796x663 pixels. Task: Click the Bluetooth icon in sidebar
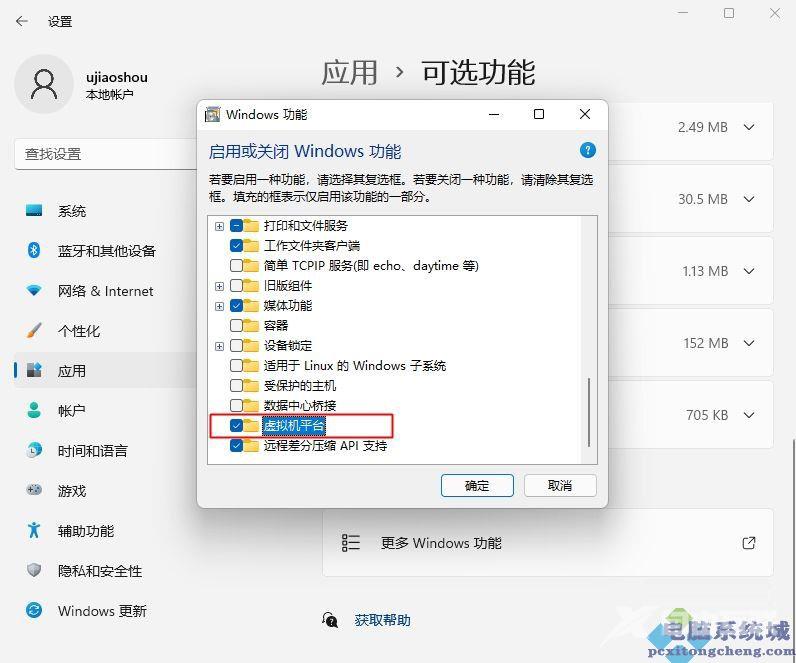tap(34, 250)
